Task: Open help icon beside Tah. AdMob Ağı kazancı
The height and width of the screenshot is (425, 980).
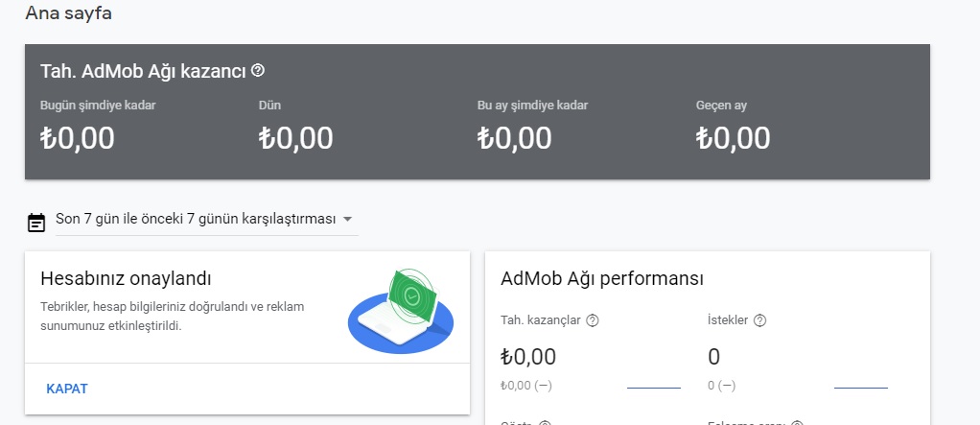Action: [258, 71]
